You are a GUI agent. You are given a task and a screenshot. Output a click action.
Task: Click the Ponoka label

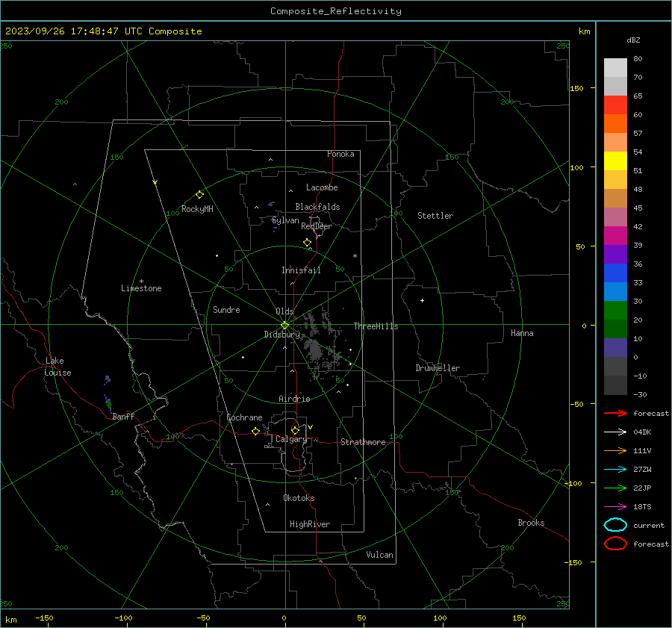pos(340,154)
